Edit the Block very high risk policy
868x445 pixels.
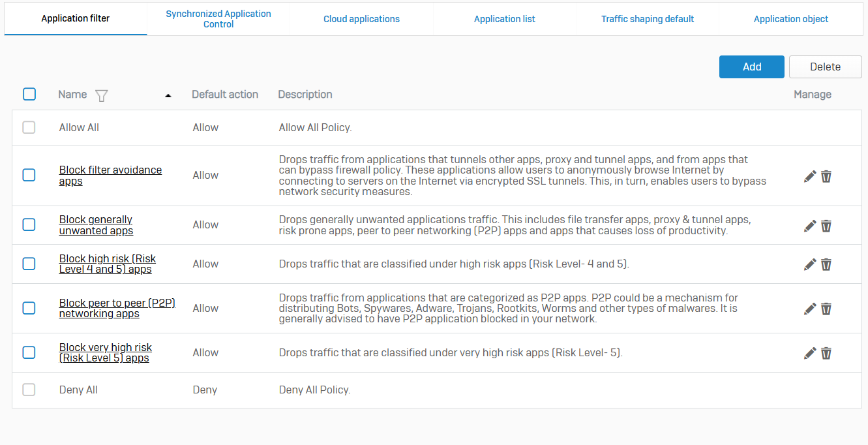pyautogui.click(x=810, y=353)
